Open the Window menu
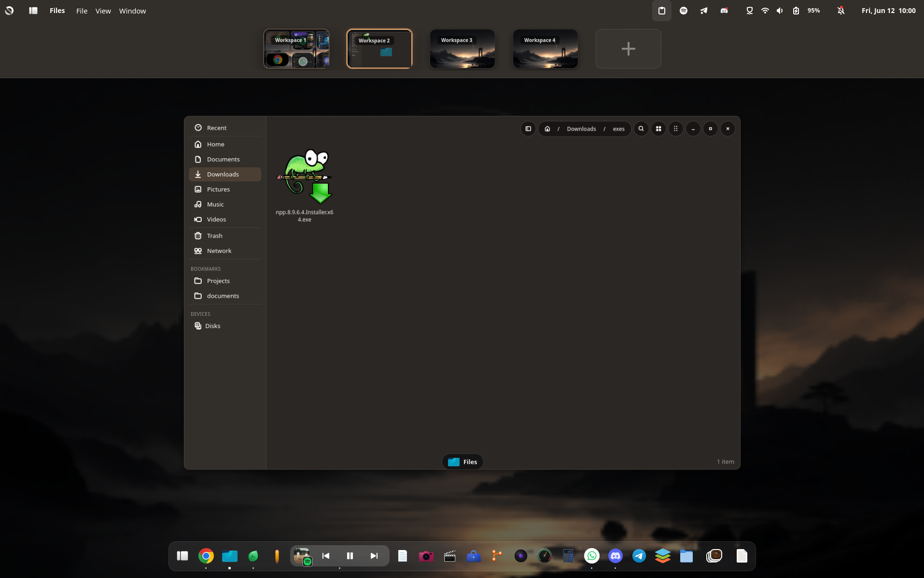 coord(132,11)
